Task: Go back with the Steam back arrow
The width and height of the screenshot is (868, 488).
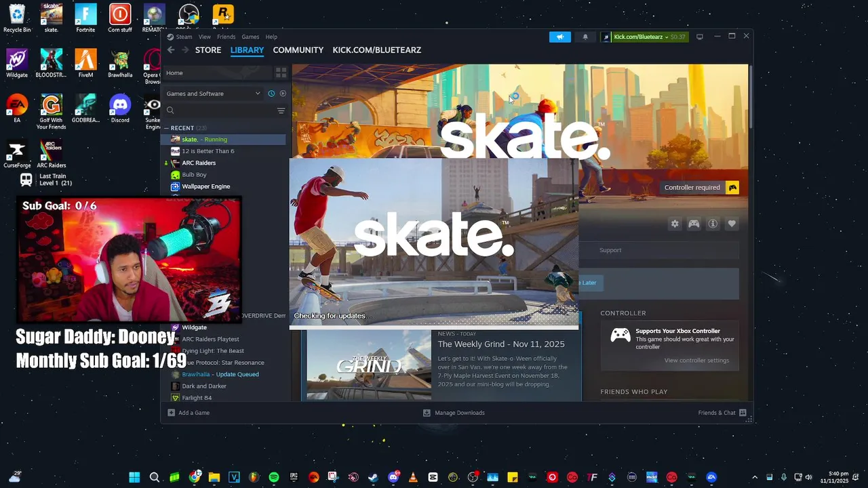Action: pyautogui.click(x=171, y=50)
